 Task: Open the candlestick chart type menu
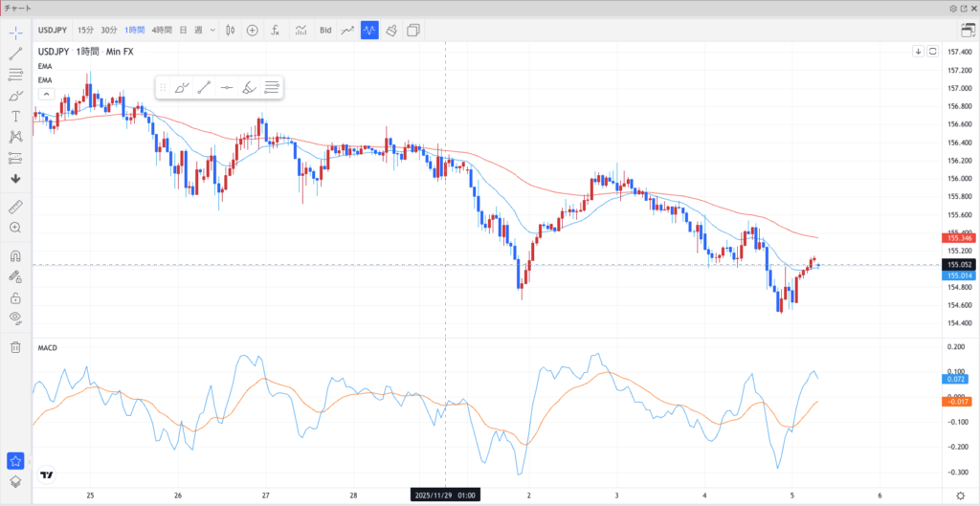pos(230,31)
